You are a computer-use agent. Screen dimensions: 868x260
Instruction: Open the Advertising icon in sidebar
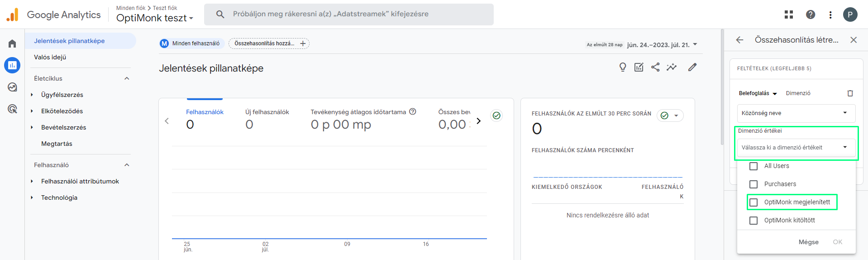click(x=12, y=109)
